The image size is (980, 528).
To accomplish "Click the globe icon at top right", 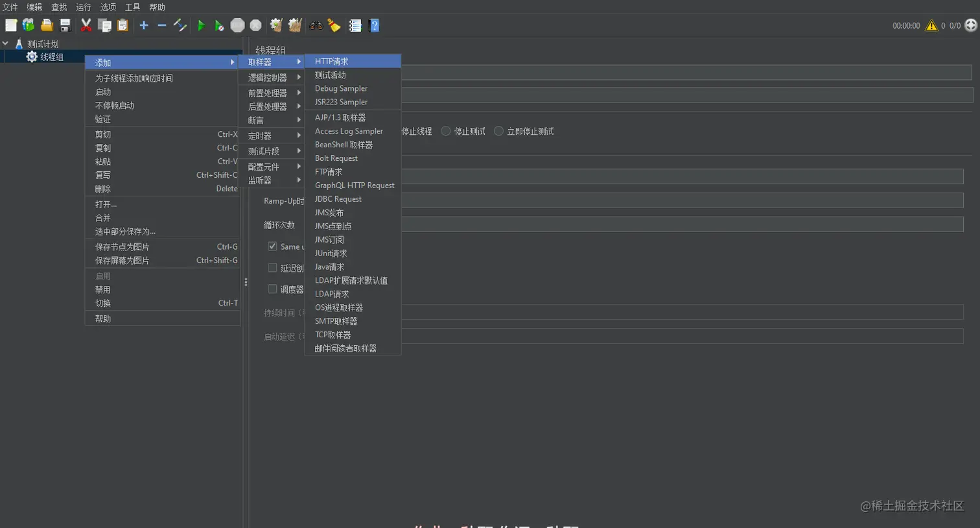I will (x=970, y=25).
